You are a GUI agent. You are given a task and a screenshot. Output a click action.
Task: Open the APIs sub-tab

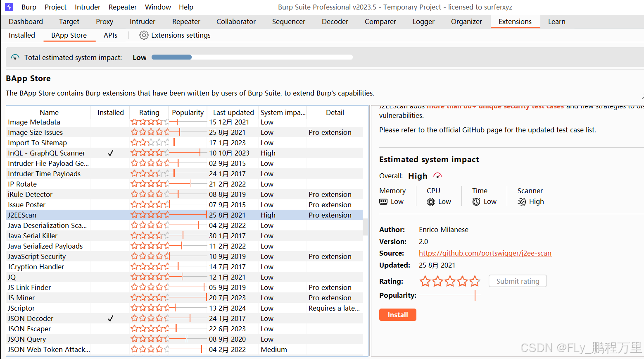click(x=110, y=35)
